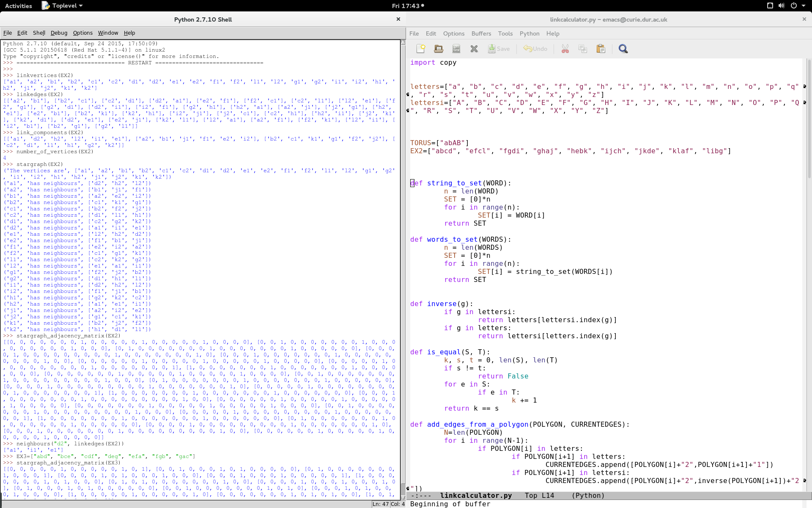Viewport: 812px width, 508px height.
Task: Click the mode line status dashes '-:---' in Emacs
Action: click(x=421, y=495)
